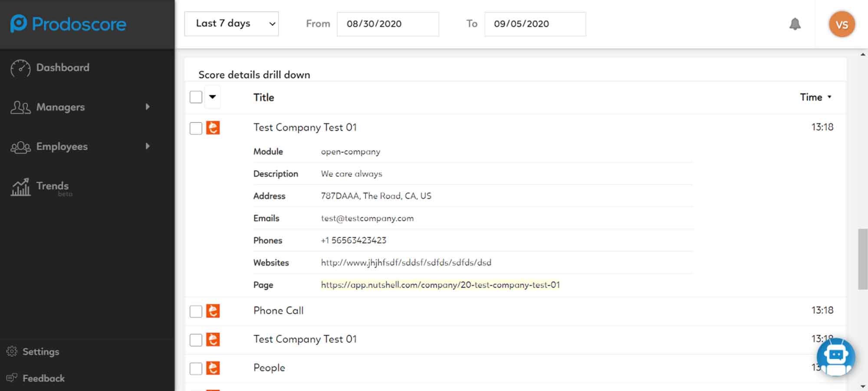Click Nutshell icon beside second Test Company Test 01

click(213, 339)
